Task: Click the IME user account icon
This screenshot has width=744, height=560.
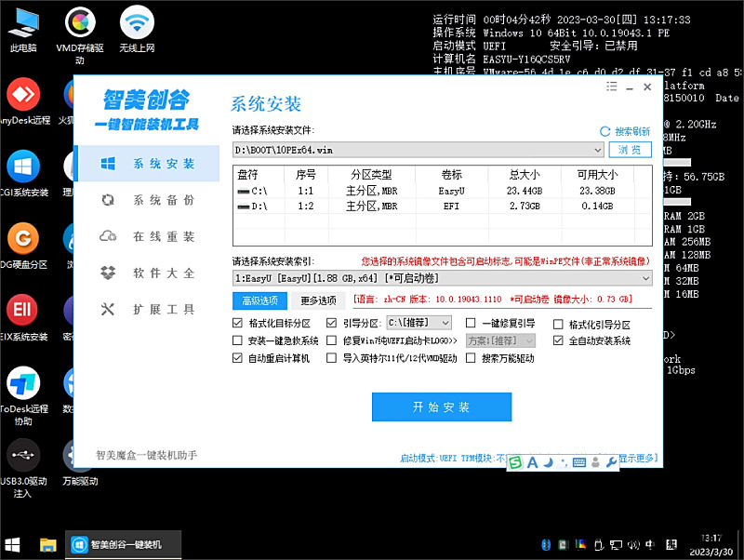Action: (x=595, y=462)
